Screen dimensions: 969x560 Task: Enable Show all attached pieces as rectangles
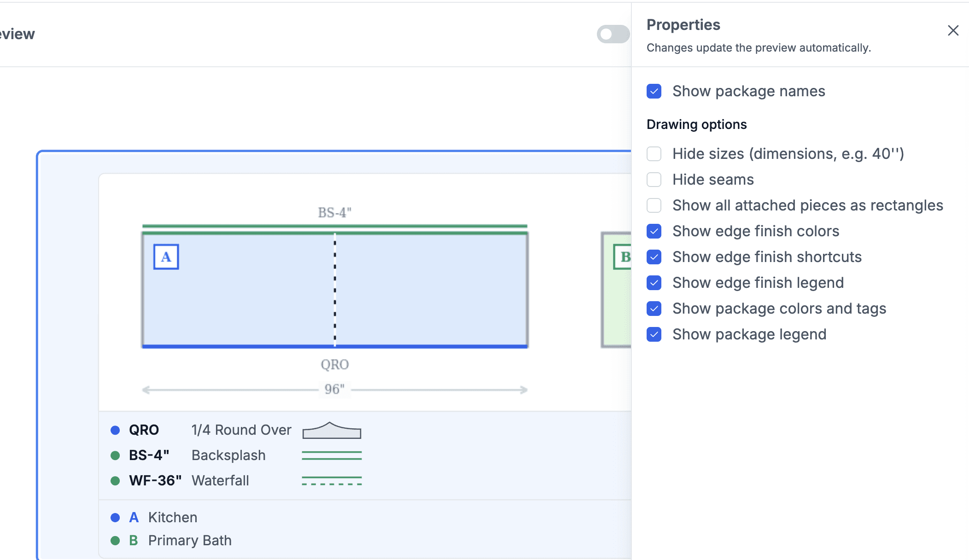click(654, 205)
